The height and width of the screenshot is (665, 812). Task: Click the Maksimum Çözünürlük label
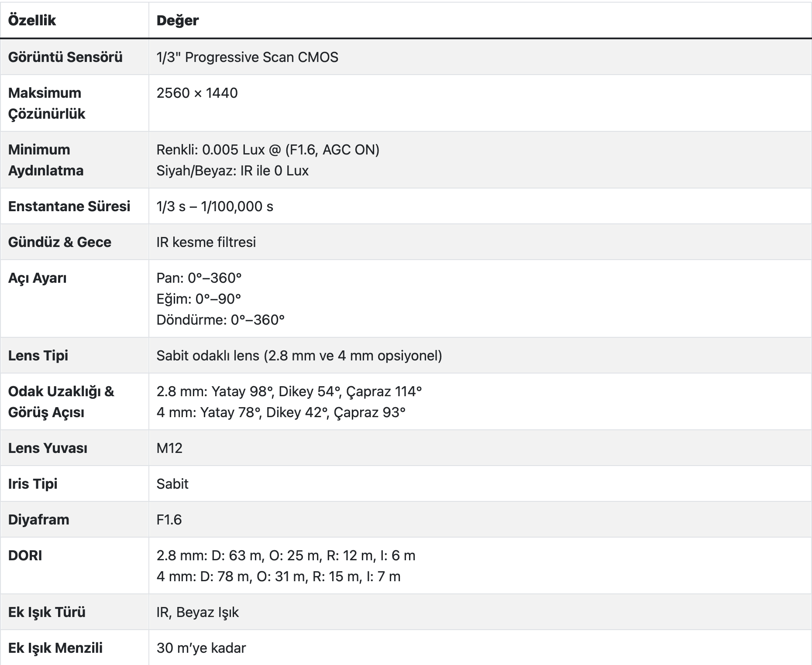[x=46, y=103]
